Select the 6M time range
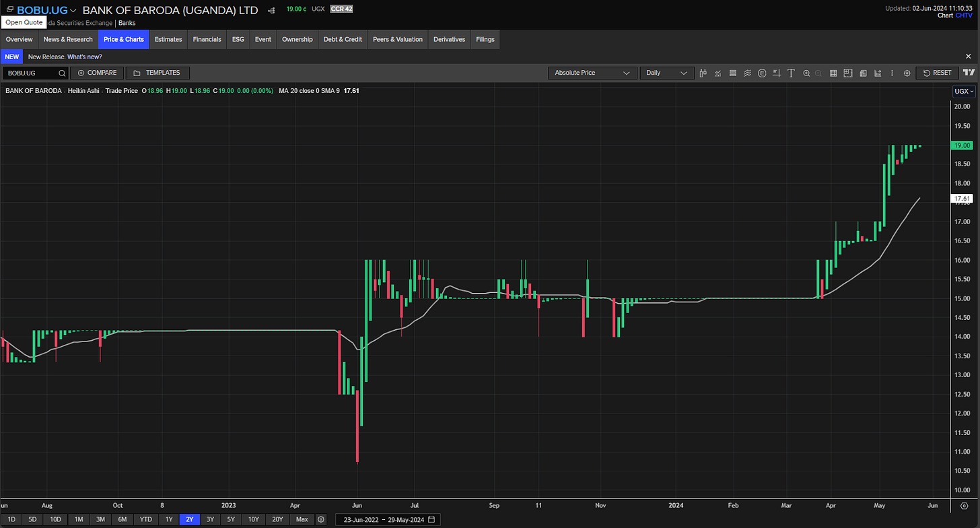The width and height of the screenshot is (980, 528). [x=123, y=519]
